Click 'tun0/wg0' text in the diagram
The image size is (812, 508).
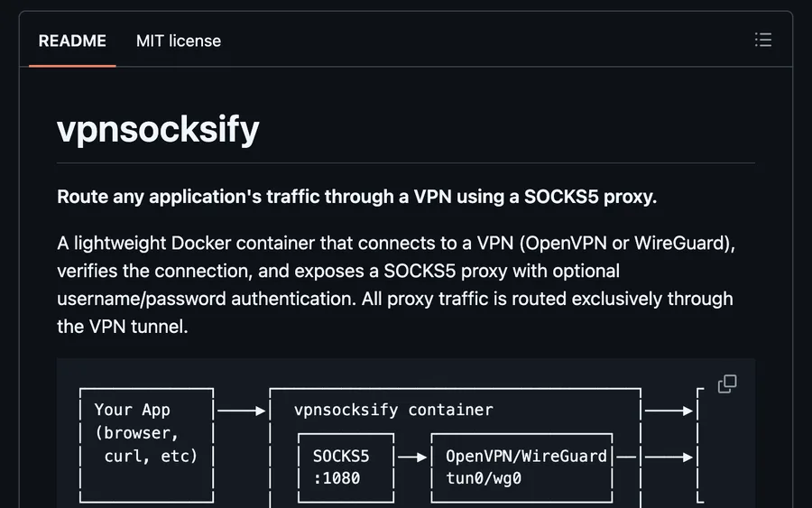point(484,478)
